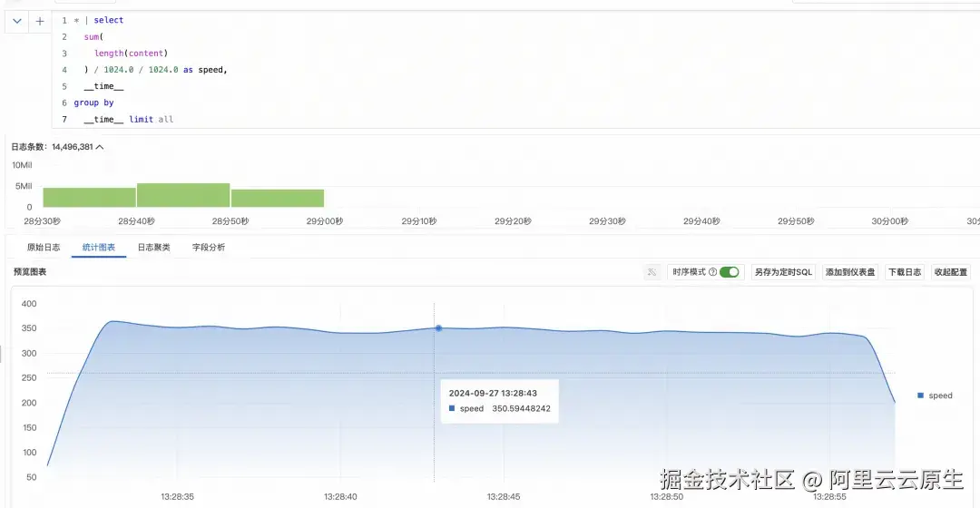The height and width of the screenshot is (508, 980).
Task: Click the 13:28:50 axis label
Action: tap(667, 497)
